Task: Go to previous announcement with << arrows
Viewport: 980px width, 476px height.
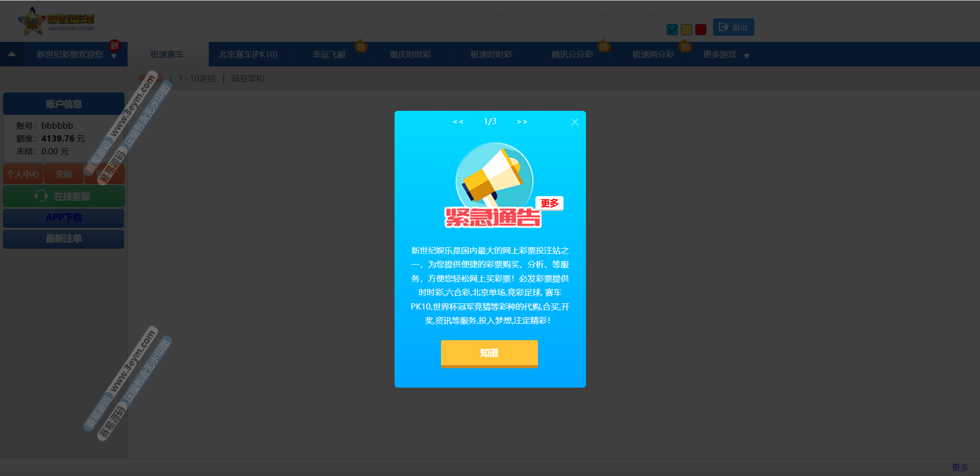Action: 458,122
